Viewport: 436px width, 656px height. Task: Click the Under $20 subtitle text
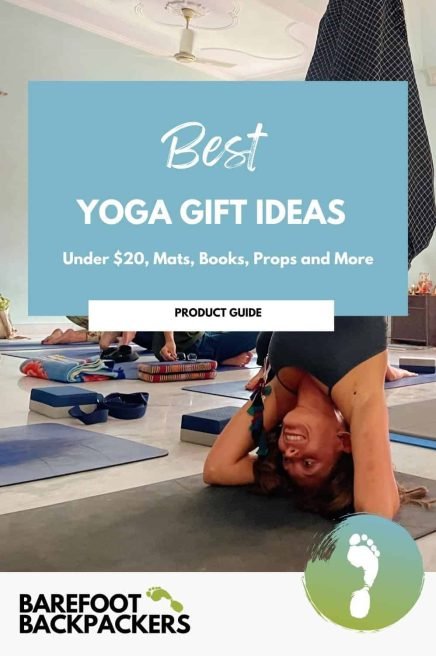(218, 259)
